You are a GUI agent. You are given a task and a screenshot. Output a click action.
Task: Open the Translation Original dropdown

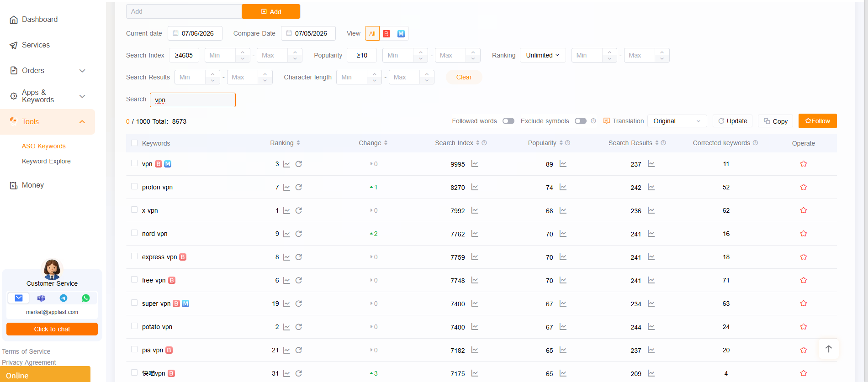tap(677, 121)
